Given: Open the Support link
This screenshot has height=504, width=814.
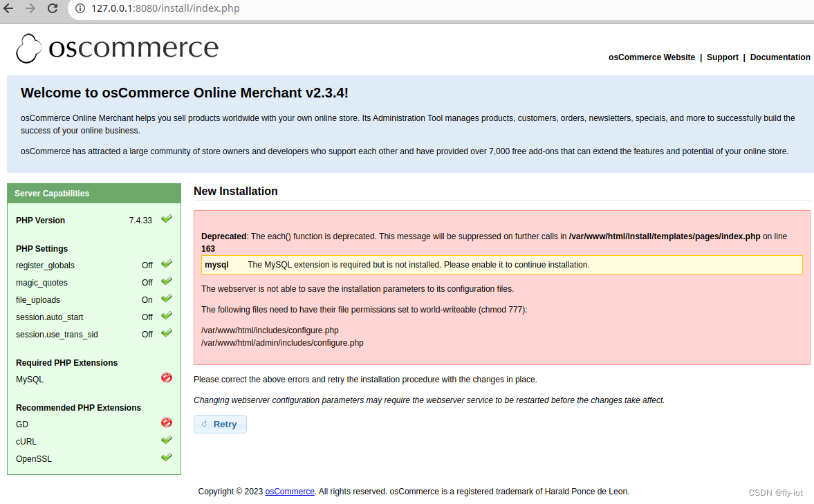Looking at the screenshot, I should point(722,57).
